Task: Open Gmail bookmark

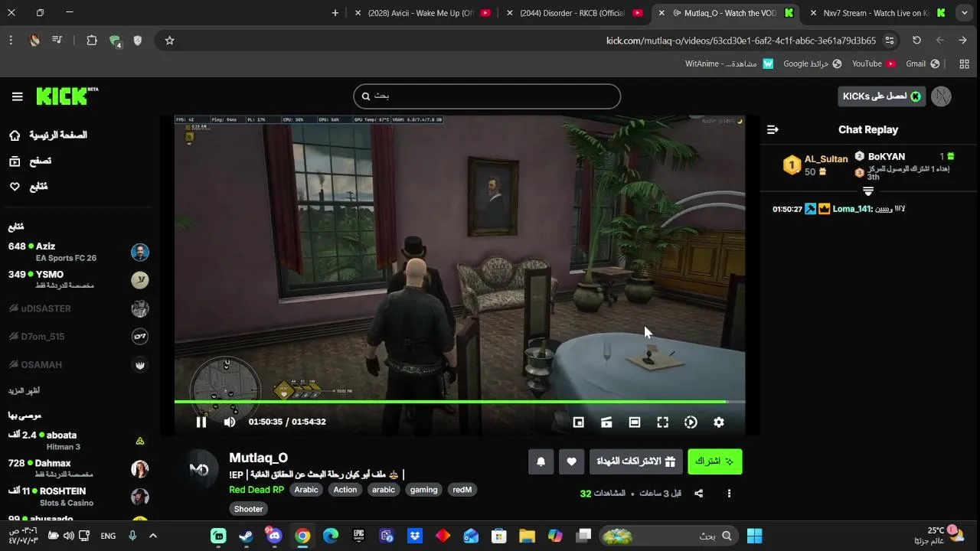Action: (921, 64)
